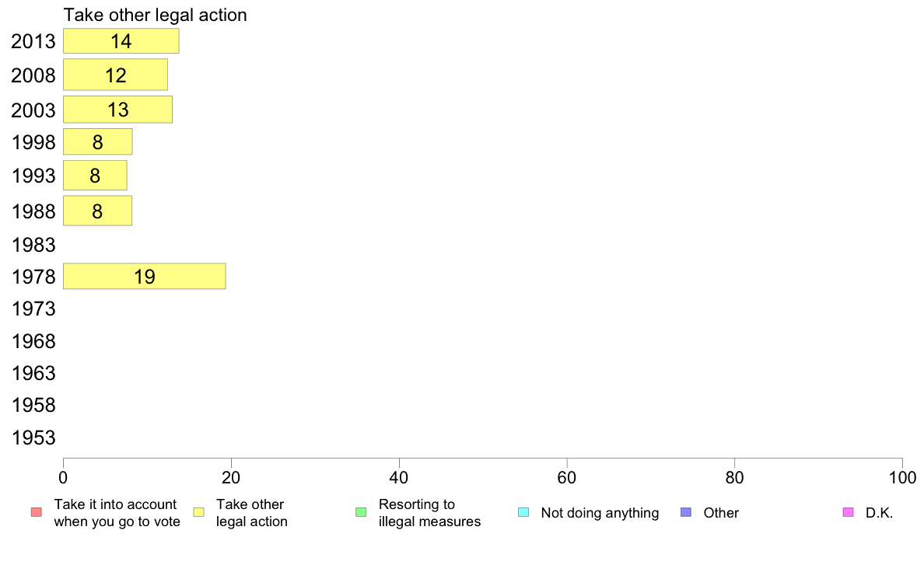The height and width of the screenshot is (572, 924).
Task: Click the red legend swatch for voting
Action: pyautogui.click(x=37, y=512)
